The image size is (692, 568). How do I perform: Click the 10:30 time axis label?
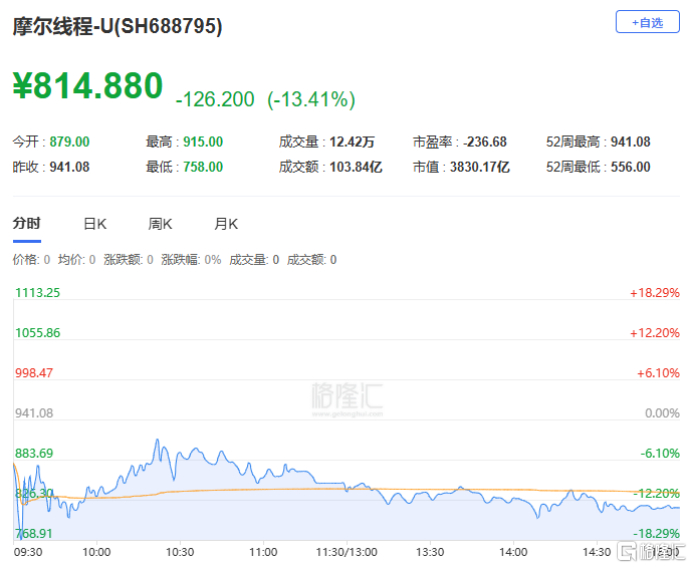(180, 553)
